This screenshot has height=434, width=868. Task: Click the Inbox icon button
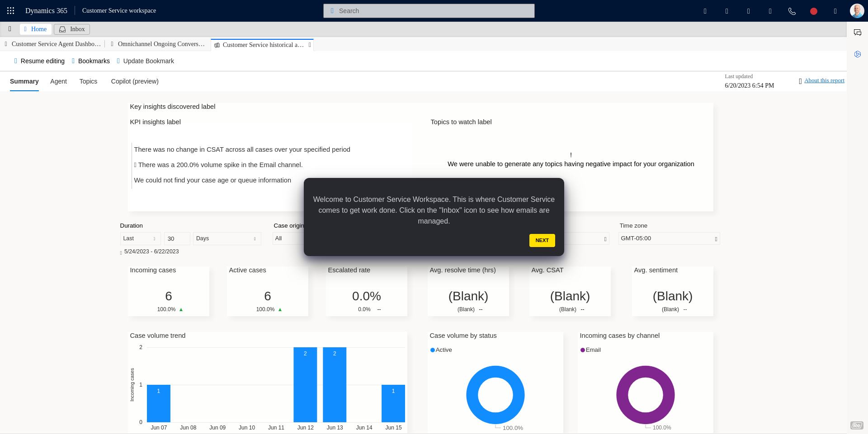[x=72, y=29]
